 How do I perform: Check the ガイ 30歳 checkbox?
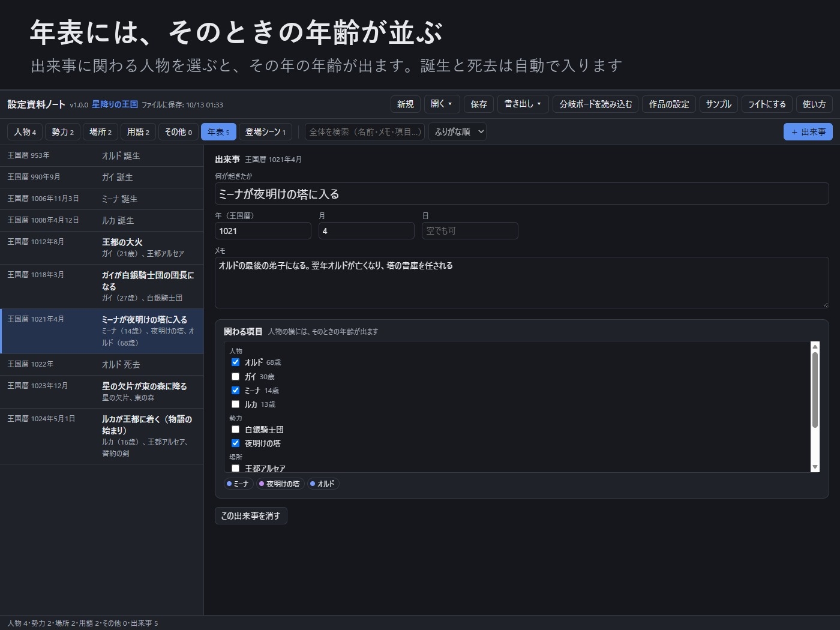point(235,376)
